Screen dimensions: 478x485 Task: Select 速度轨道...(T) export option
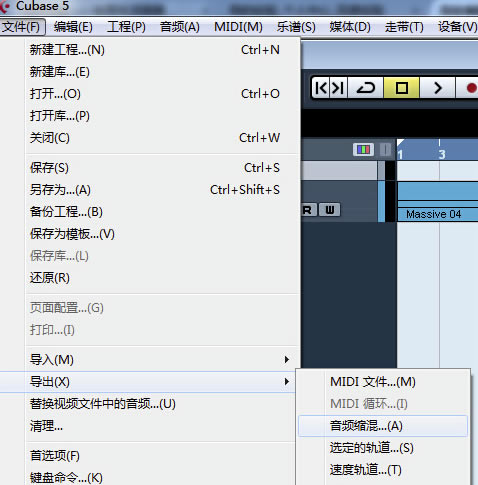383,470
